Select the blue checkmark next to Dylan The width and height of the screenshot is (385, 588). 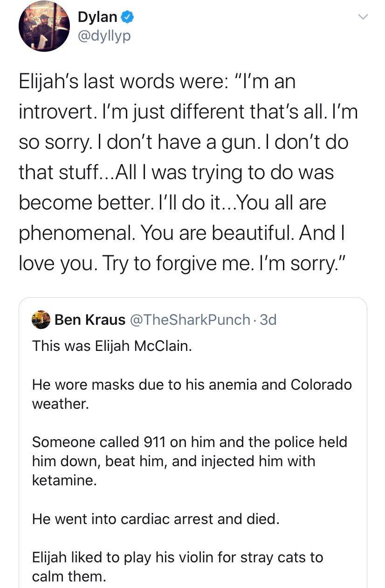coord(127,16)
